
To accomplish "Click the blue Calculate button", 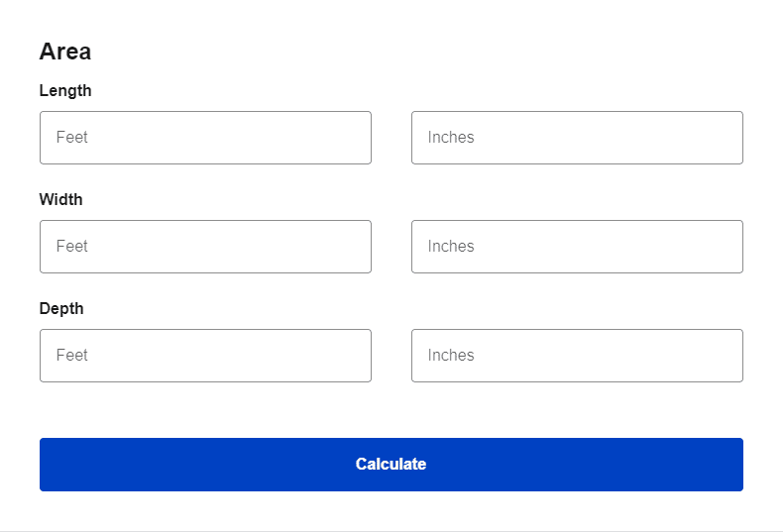I will [x=391, y=465].
